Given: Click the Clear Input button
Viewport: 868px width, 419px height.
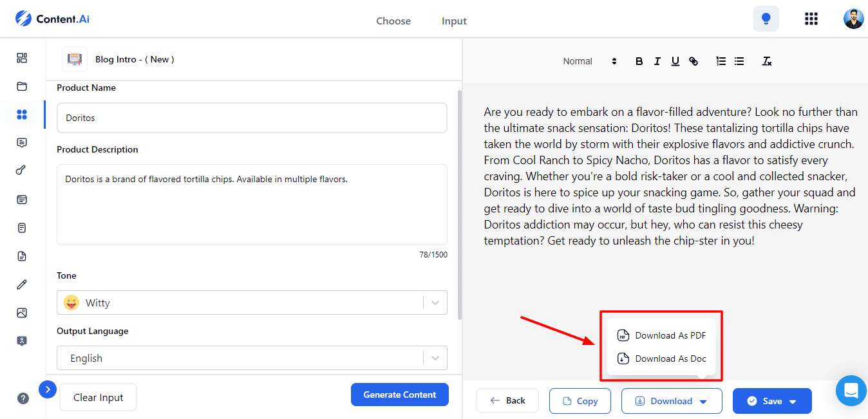Looking at the screenshot, I should [98, 398].
